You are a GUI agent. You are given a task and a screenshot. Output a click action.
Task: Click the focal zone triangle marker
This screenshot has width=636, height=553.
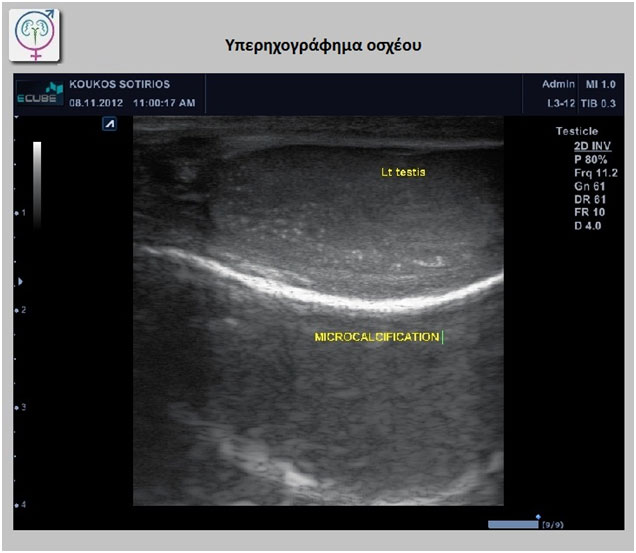tap(20, 281)
